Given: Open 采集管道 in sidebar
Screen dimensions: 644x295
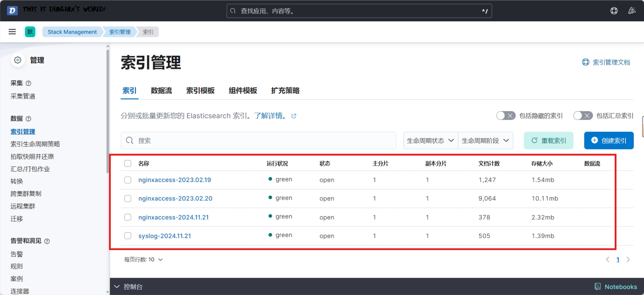Looking at the screenshot, I should click(x=23, y=96).
